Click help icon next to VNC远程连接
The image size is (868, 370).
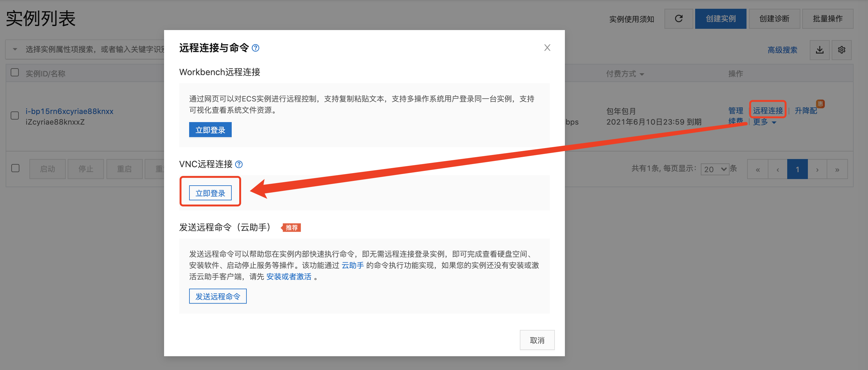coord(239,164)
